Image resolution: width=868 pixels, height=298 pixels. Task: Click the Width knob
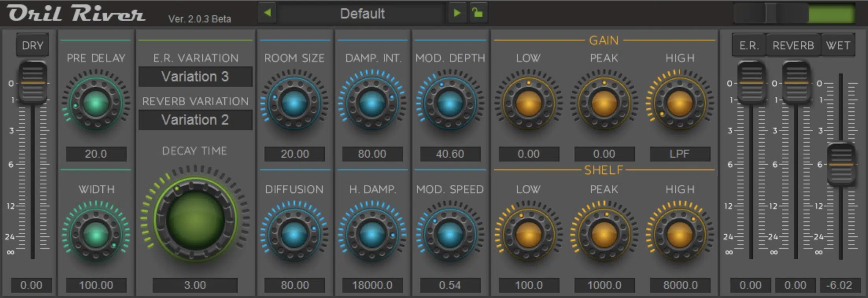96,235
